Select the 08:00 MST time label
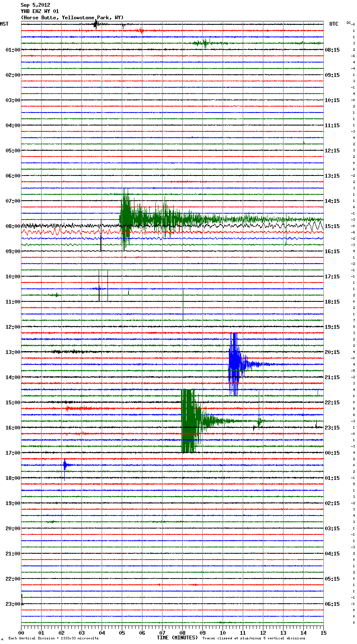Screen dimensions: 357x644 click(x=13, y=226)
